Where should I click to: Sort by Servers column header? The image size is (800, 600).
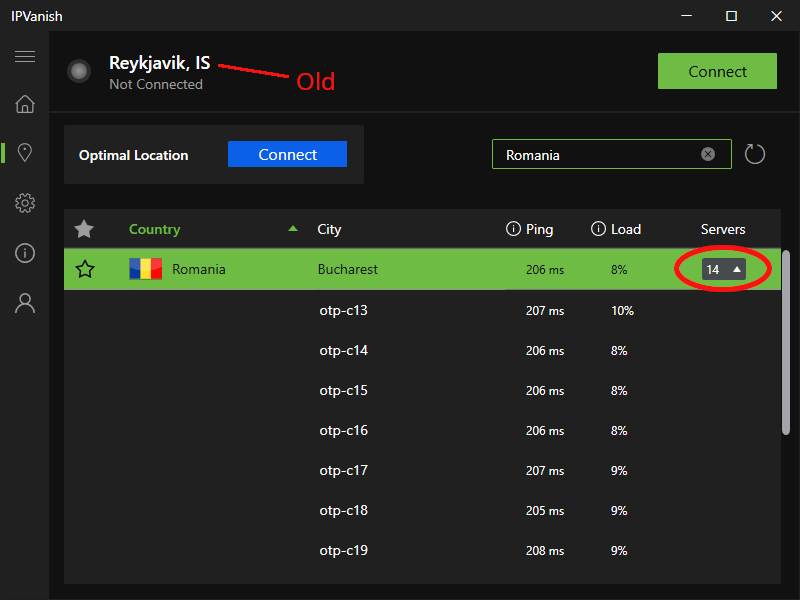[722, 229]
